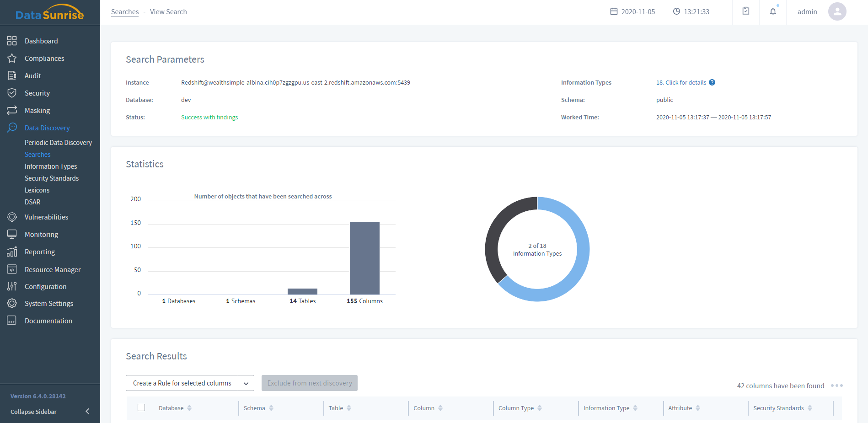This screenshot has width=868, height=423.
Task: Collapse the sidebar using the chevron
Action: pos(87,412)
